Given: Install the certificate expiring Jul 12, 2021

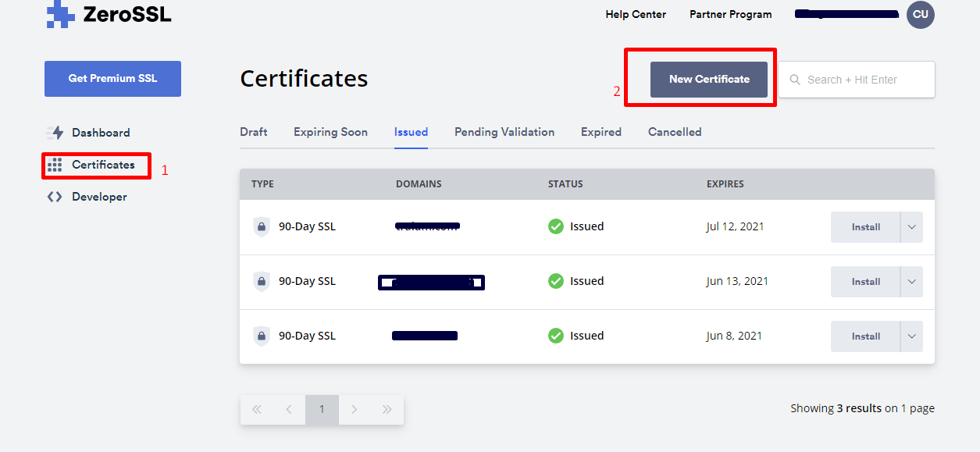Looking at the screenshot, I should pyautogui.click(x=865, y=227).
